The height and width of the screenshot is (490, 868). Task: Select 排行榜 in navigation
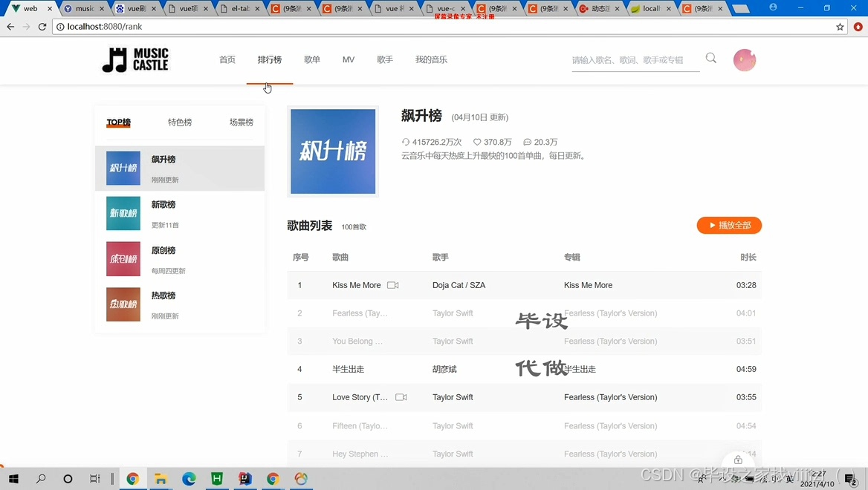coord(270,59)
